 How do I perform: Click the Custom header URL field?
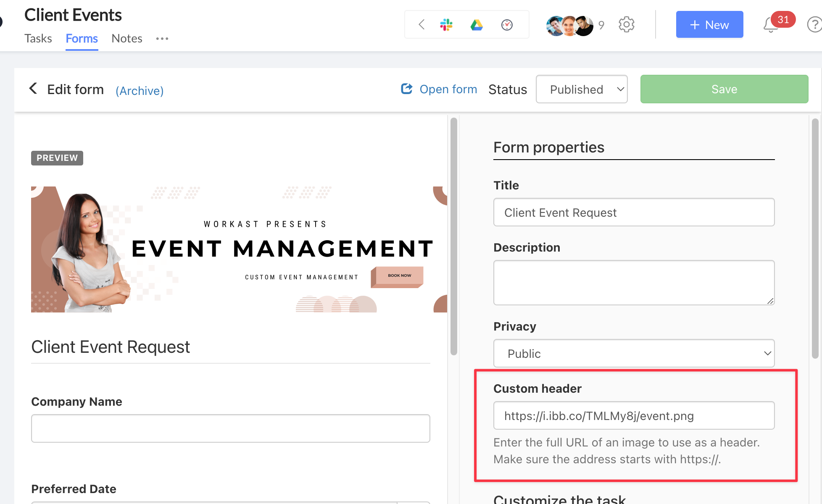coord(634,415)
